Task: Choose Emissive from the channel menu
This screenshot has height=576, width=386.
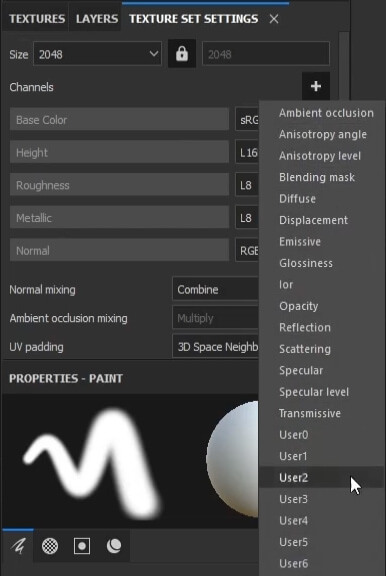Action: [x=322, y=242]
